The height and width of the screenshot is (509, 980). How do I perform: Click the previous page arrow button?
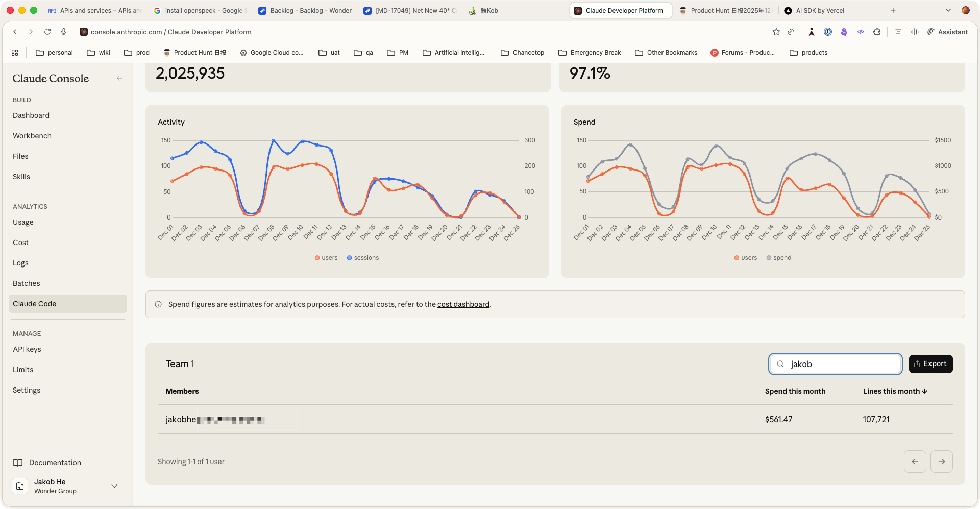[915, 462]
